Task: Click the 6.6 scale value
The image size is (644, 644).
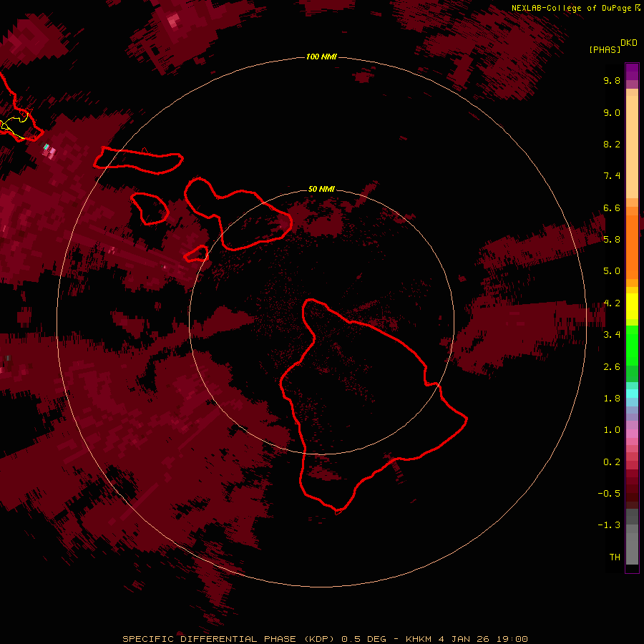Action: 612,208
